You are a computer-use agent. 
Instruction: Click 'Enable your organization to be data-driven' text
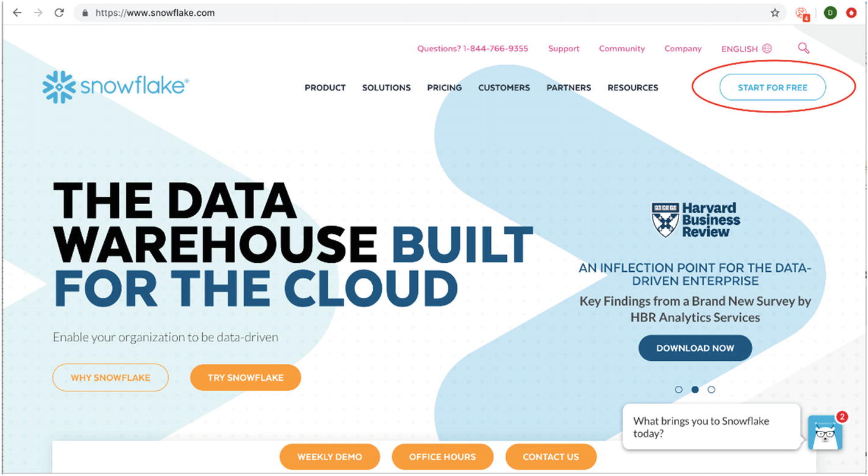click(x=165, y=337)
